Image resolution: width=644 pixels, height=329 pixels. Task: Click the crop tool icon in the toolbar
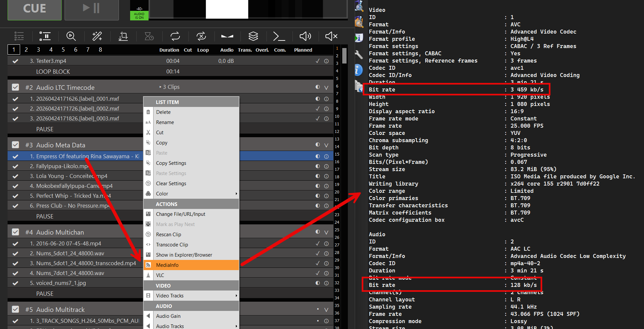pyautogui.click(x=123, y=36)
